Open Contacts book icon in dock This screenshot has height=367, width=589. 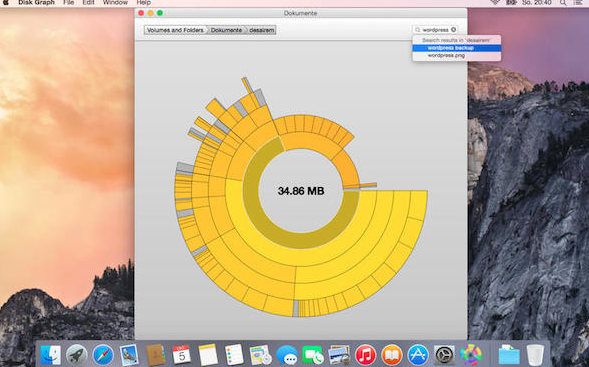156,354
